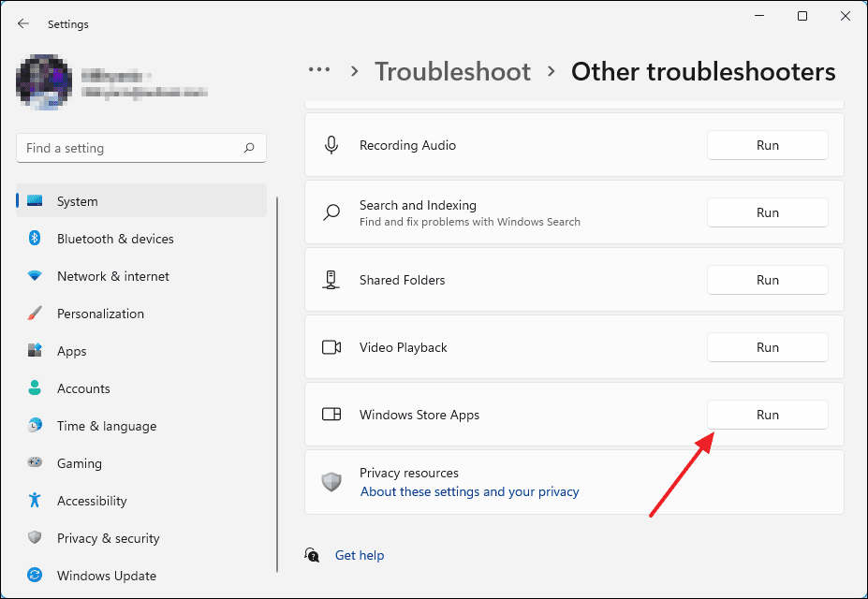Click the Personalization paintbrush icon
The width and height of the screenshot is (868, 599).
point(35,314)
